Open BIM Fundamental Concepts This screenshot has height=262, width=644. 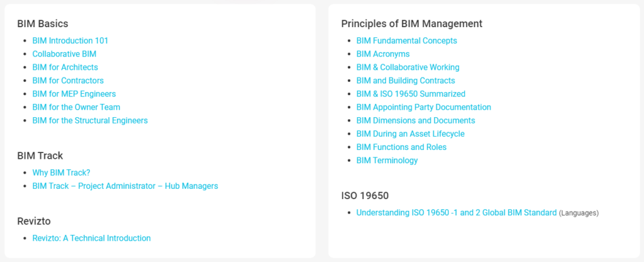click(406, 41)
